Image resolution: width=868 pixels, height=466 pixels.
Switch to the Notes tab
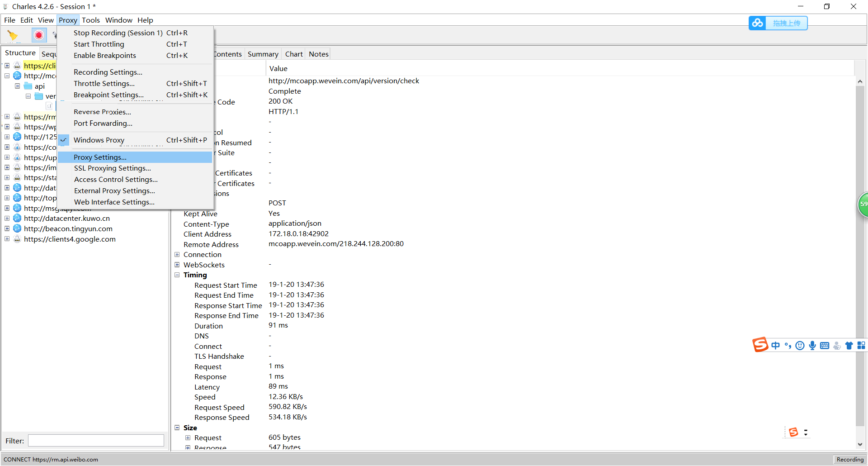pos(319,54)
